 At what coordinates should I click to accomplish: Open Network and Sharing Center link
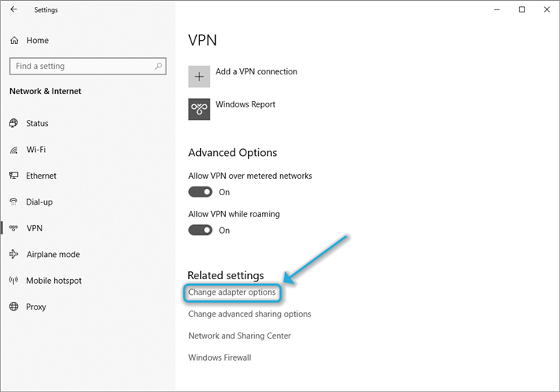[239, 336]
